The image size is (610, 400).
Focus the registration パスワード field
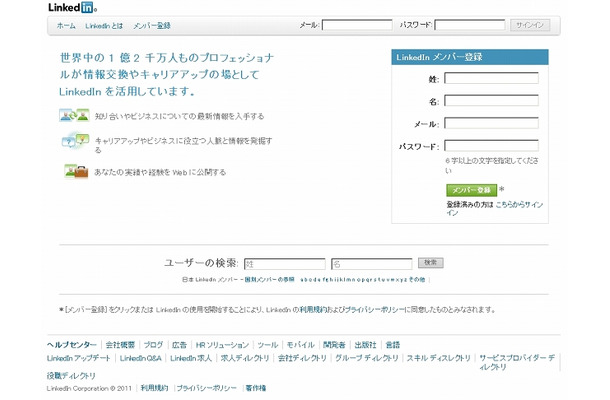tap(491, 146)
